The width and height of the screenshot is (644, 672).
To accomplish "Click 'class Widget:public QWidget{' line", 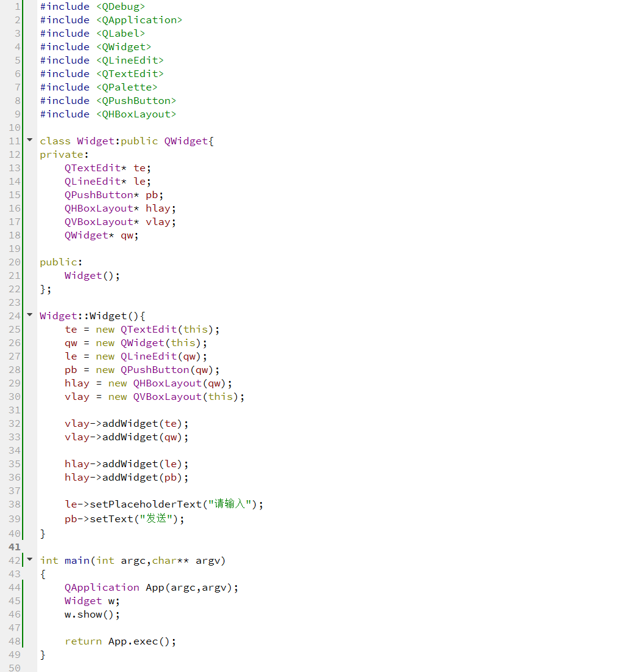I will 127,141.
